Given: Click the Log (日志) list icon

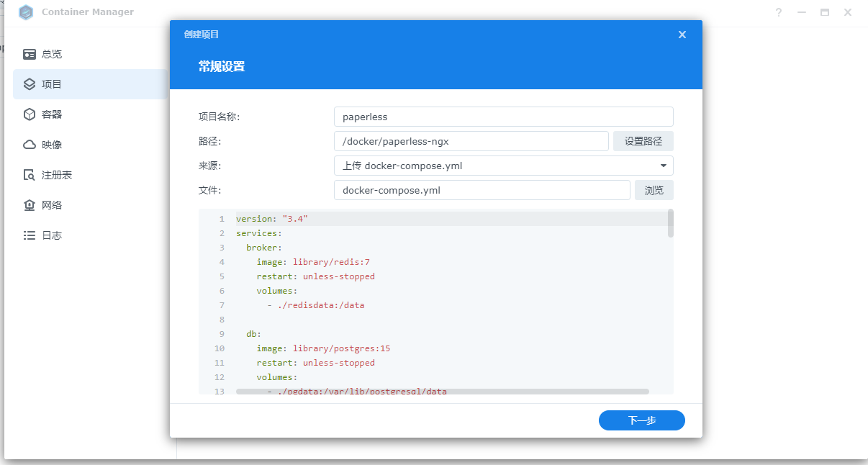Looking at the screenshot, I should (x=30, y=235).
